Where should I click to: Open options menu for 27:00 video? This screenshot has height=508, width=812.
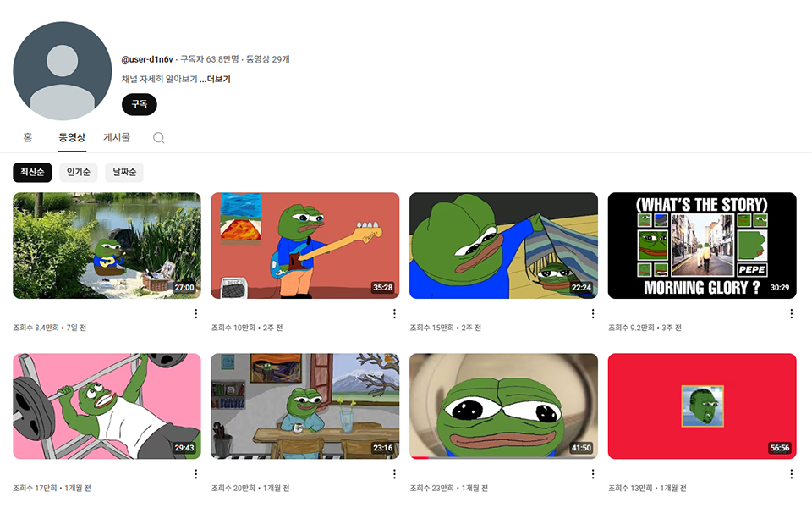tap(195, 313)
